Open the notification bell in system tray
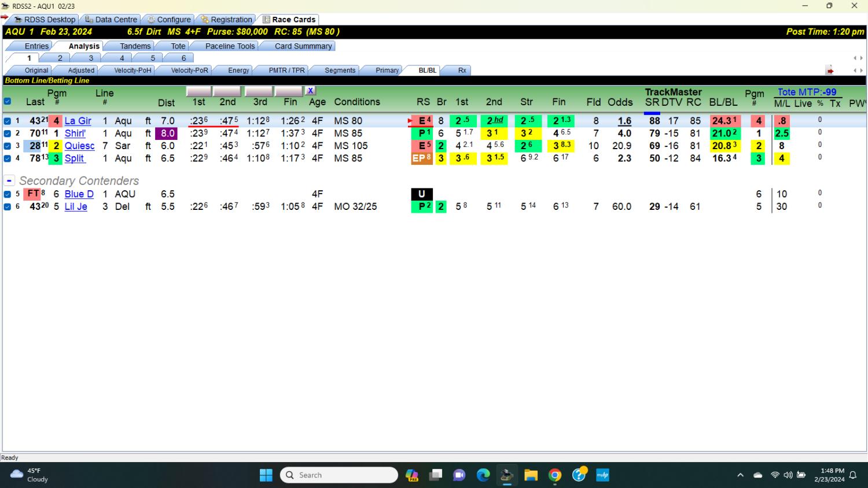Viewport: 868px width, 488px height. [853, 475]
